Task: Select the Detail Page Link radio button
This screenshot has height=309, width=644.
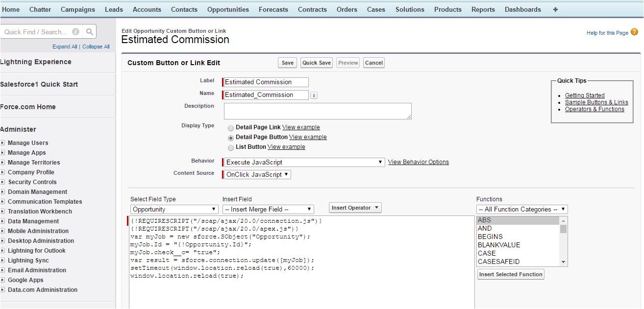Action: pos(231,128)
